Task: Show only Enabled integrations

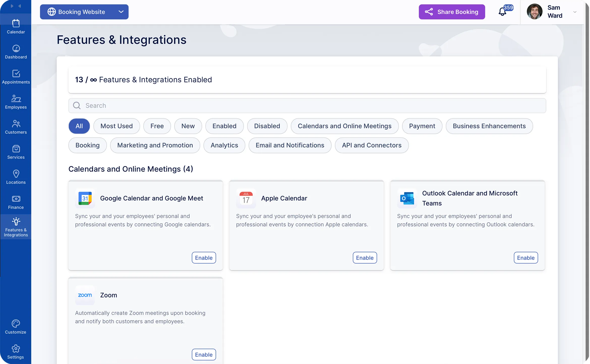Action: point(224,126)
